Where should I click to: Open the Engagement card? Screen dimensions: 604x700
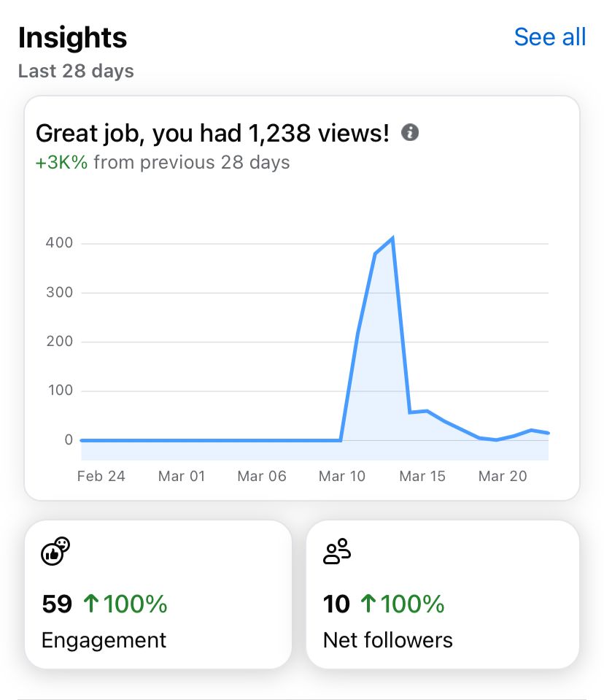click(x=158, y=594)
